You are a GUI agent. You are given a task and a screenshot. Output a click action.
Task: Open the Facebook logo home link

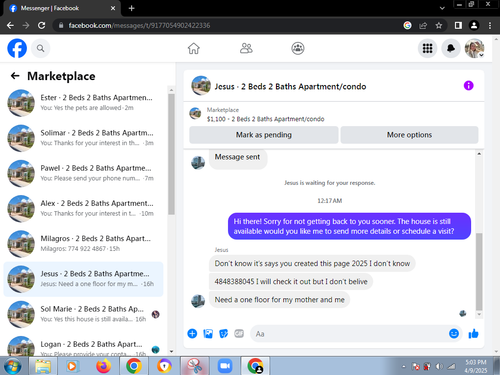pos(17,49)
